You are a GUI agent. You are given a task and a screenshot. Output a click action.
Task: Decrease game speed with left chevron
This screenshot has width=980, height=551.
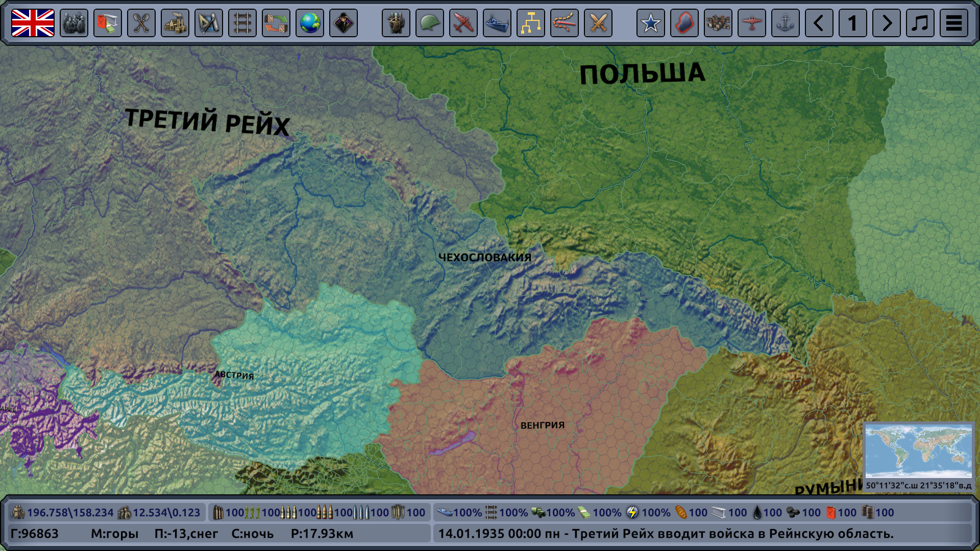(819, 23)
